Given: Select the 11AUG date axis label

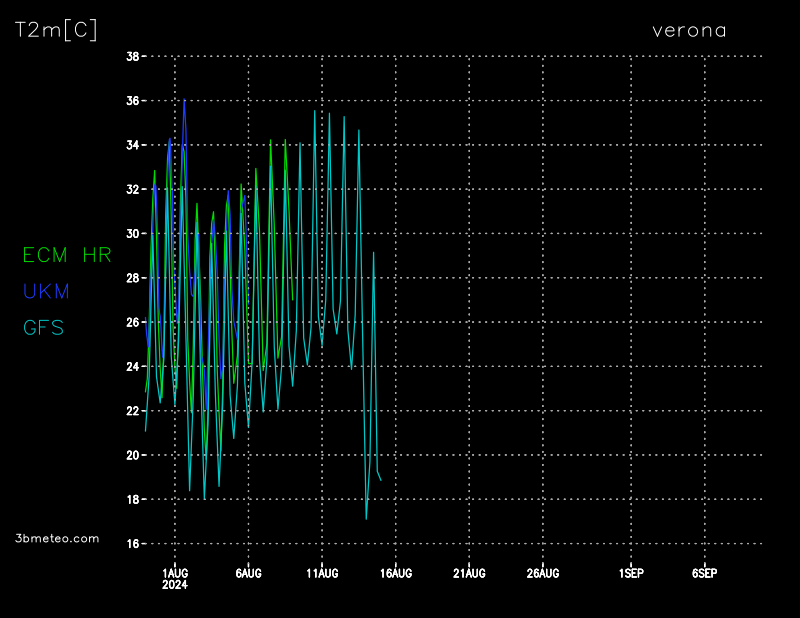Looking at the screenshot, I should [x=322, y=573].
